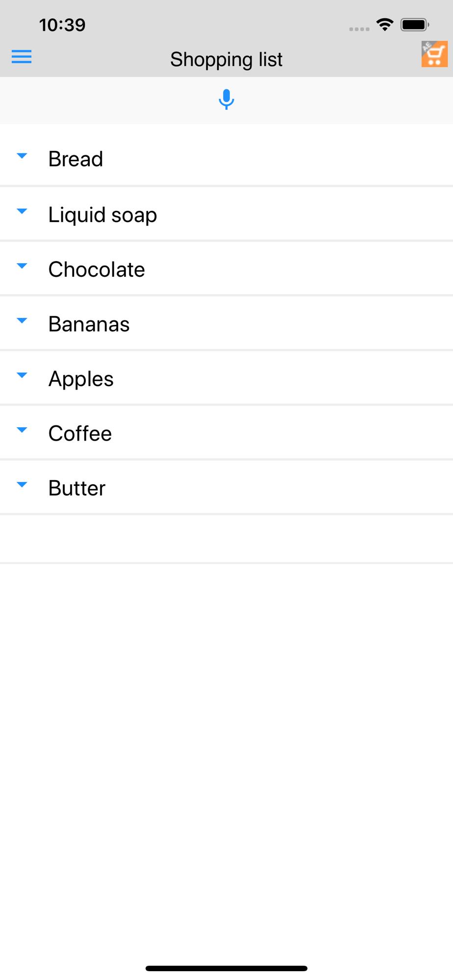
Task: Open the hamburger menu
Action: coord(22,57)
